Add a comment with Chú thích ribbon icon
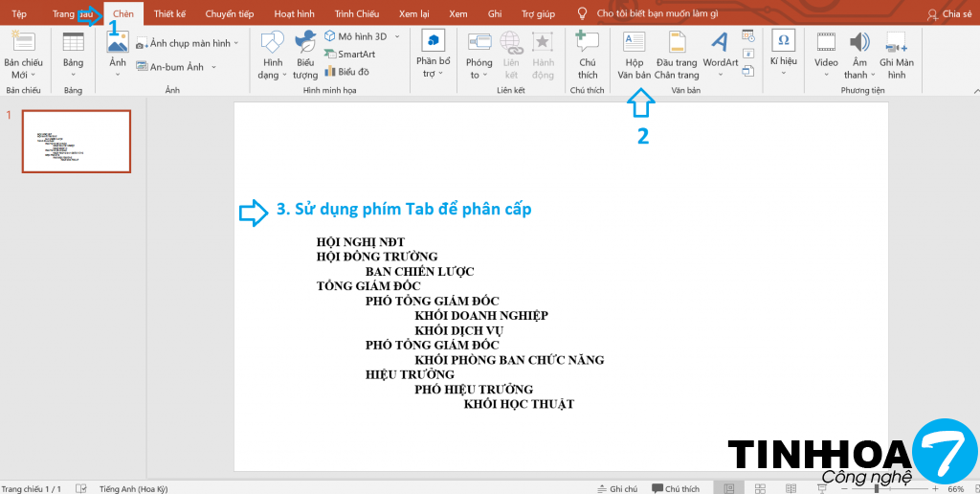 coord(587,55)
